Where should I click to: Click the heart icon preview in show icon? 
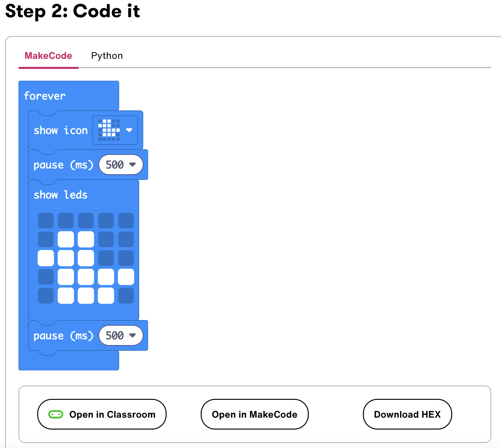pos(109,130)
